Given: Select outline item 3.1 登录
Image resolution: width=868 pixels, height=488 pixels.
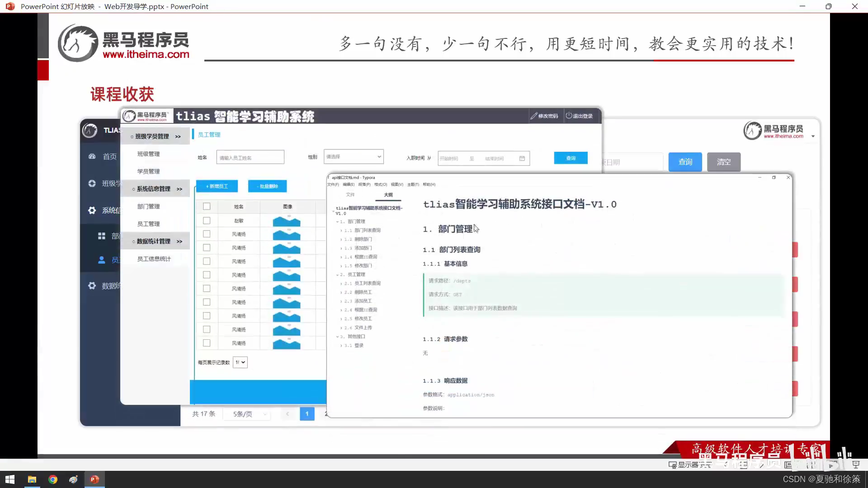Looking at the screenshot, I should tap(354, 346).
